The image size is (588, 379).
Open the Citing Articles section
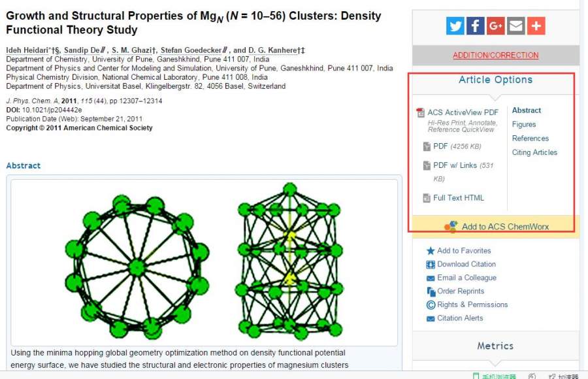click(x=534, y=152)
